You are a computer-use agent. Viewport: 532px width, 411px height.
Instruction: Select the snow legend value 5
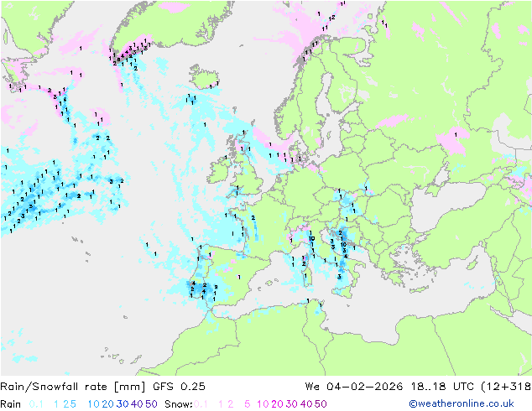[x=248, y=404]
